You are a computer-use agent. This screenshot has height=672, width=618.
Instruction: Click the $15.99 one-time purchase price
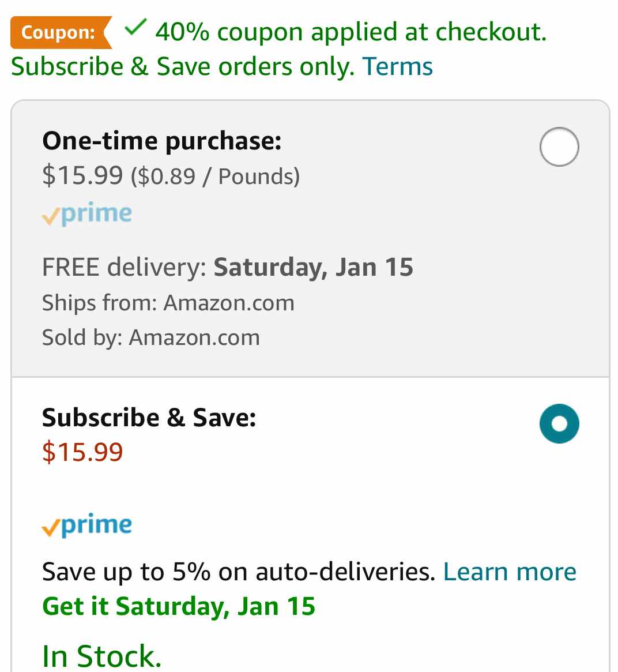click(x=82, y=175)
